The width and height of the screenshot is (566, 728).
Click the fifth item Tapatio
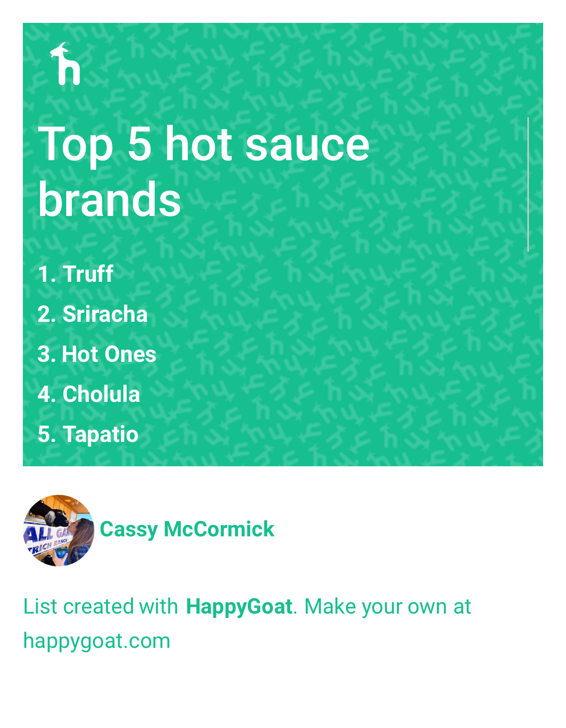[101, 434]
